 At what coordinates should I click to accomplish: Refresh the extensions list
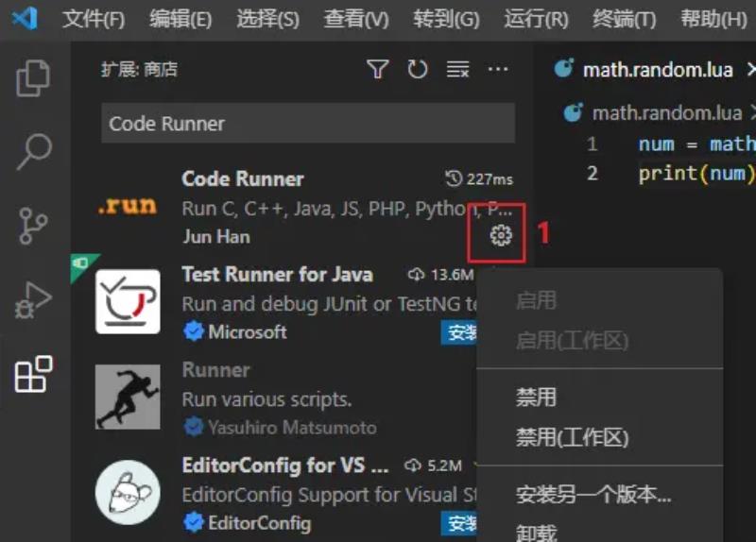[x=418, y=69]
